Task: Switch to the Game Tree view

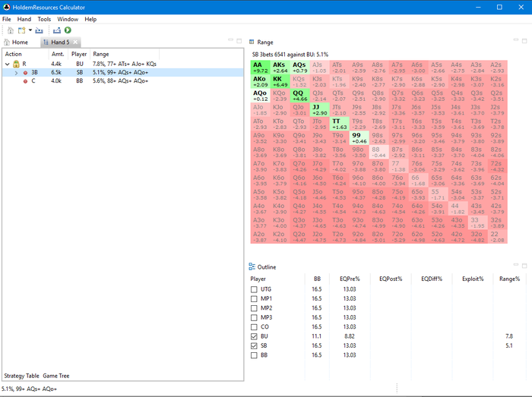Action: coord(56,376)
